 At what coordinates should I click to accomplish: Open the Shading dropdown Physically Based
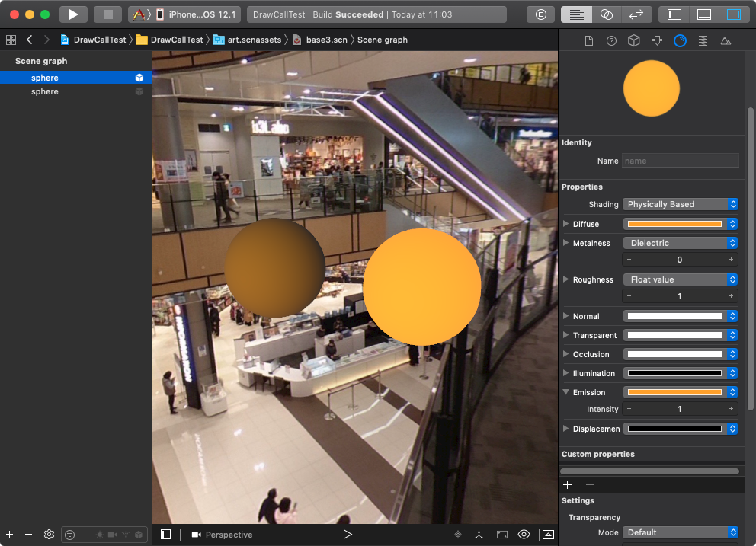[681, 204]
